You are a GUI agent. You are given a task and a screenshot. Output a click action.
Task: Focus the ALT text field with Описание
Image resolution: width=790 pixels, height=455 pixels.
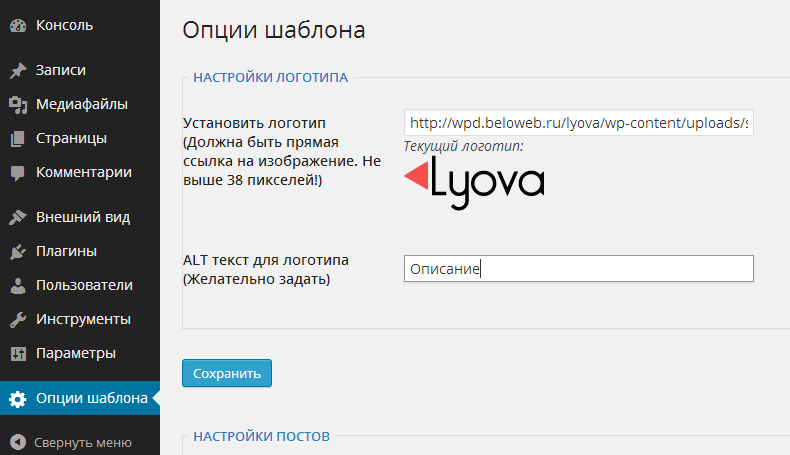click(x=578, y=269)
